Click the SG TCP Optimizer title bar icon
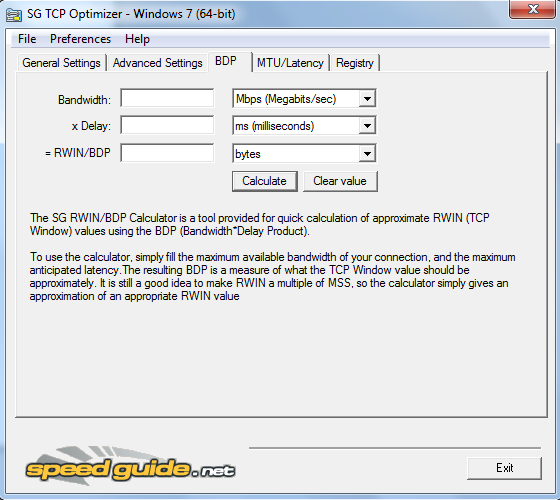 coord(14,15)
